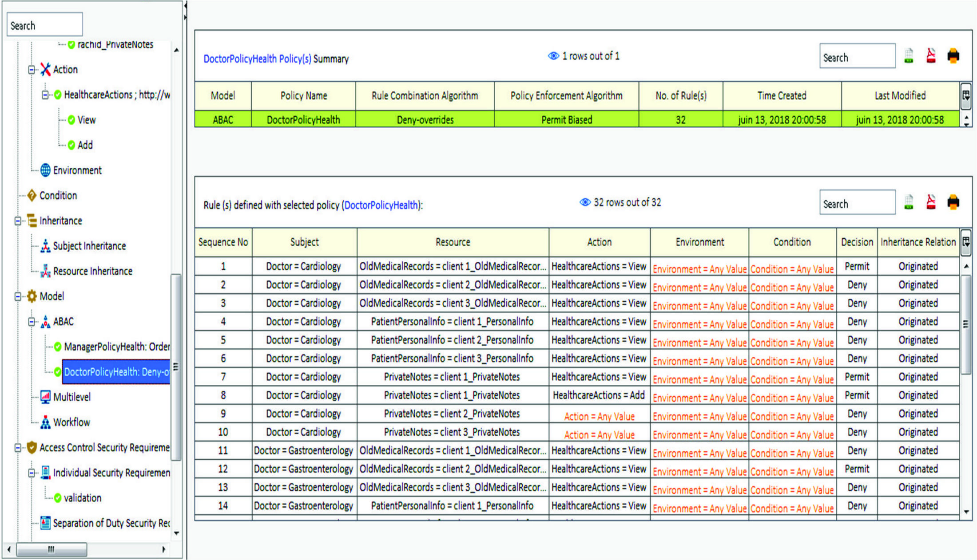Select DoctorPolicyHealth policy in tree
Viewport: 977px width, 560px height.
coord(116,372)
